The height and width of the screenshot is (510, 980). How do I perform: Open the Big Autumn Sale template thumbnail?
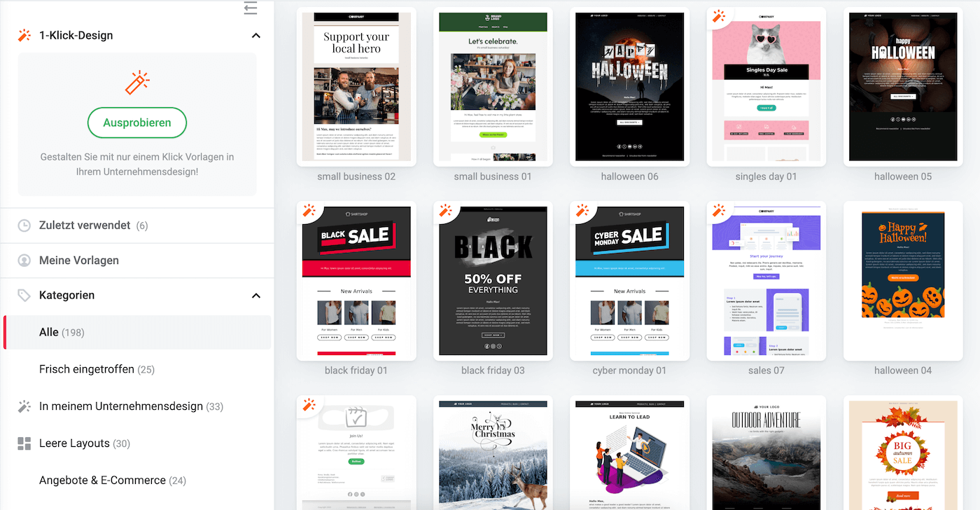[903, 453]
